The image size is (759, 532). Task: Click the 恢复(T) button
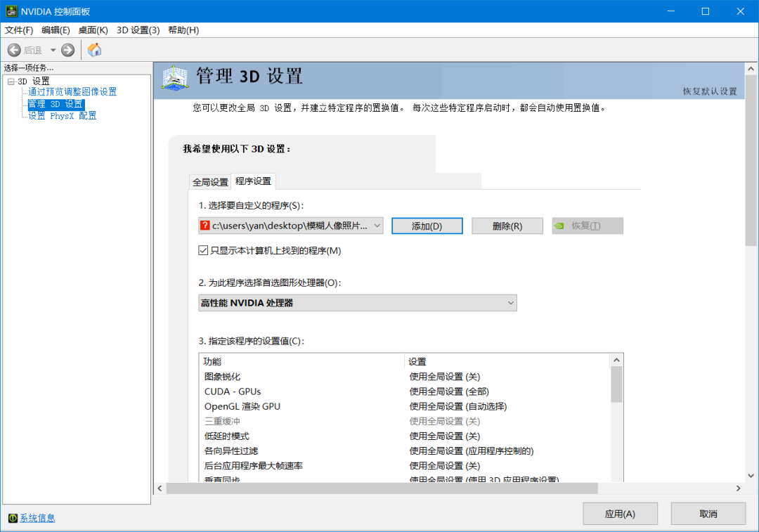(x=588, y=226)
